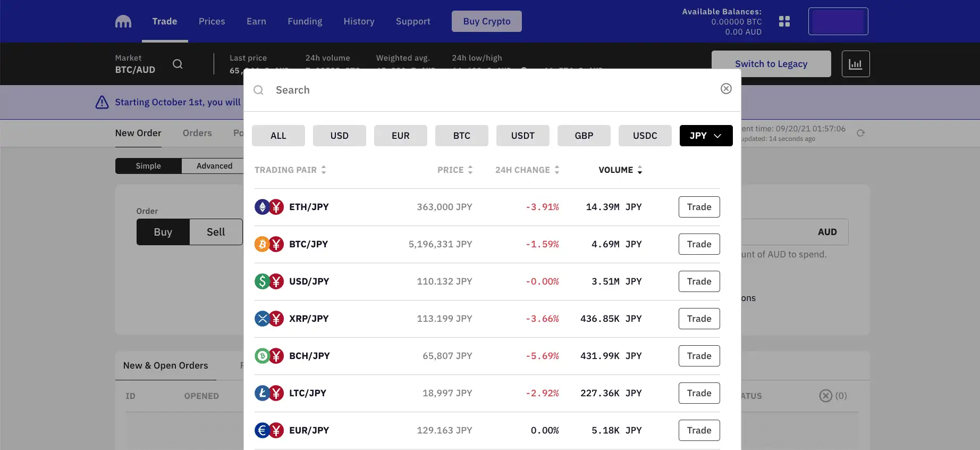Click the market search magnifier icon

coord(178,64)
